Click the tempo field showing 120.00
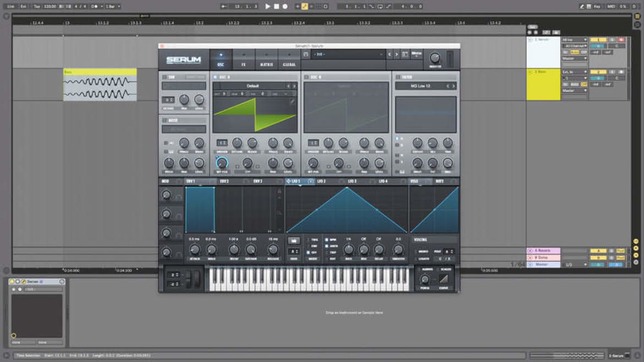Image resolution: width=644 pixels, height=362 pixels. pos(50,6)
